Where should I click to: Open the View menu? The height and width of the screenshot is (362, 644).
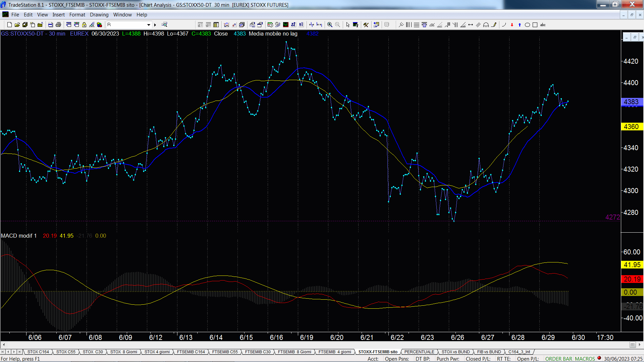pos(43,15)
